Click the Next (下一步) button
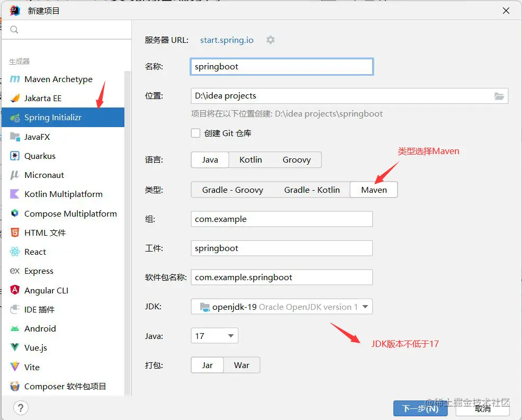The image size is (522, 420). tap(420, 408)
